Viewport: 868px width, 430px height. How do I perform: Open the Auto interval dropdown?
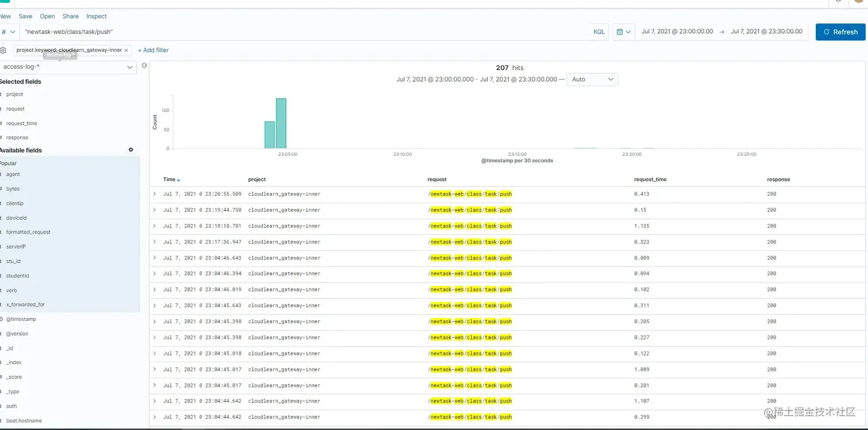point(592,79)
